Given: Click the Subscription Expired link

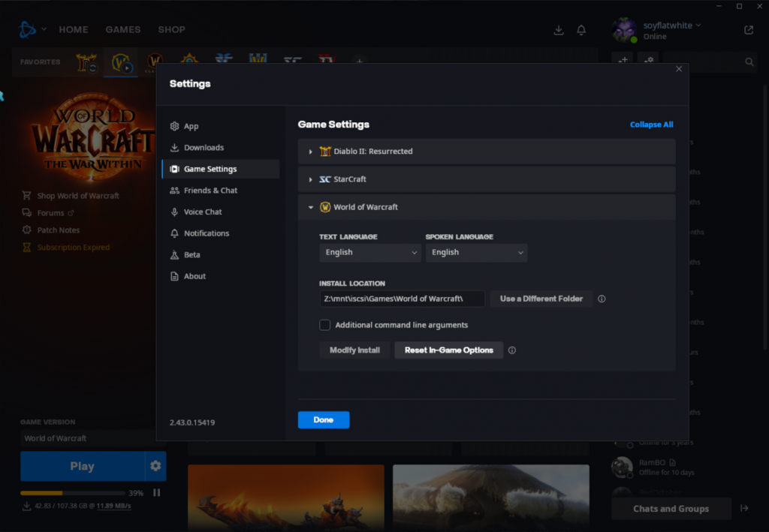Looking at the screenshot, I should [66, 248].
